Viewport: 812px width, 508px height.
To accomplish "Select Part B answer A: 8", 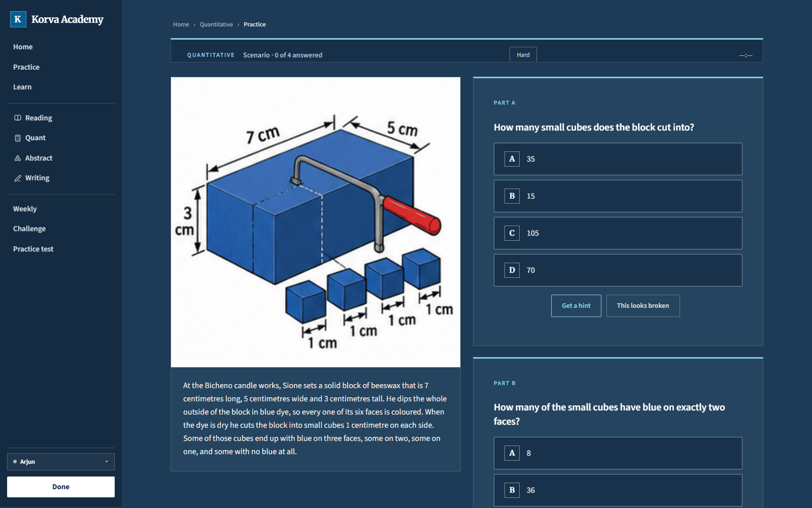I will coord(618,453).
